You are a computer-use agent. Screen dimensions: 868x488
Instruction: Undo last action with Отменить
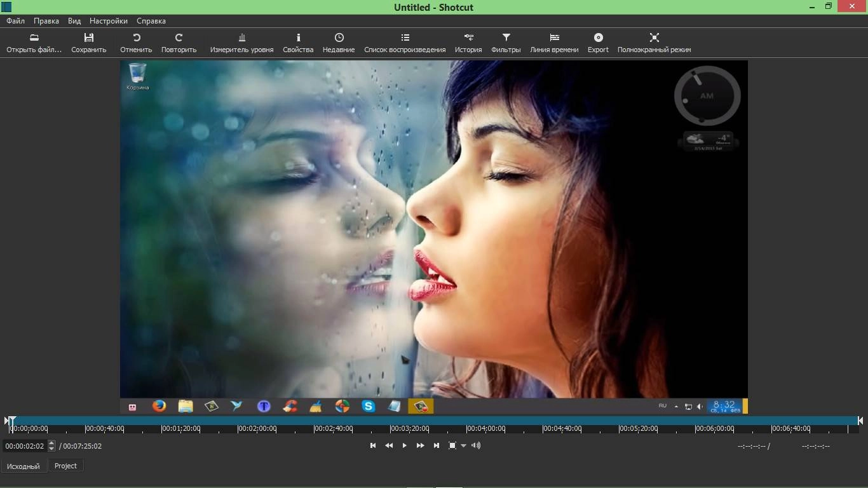pos(136,43)
